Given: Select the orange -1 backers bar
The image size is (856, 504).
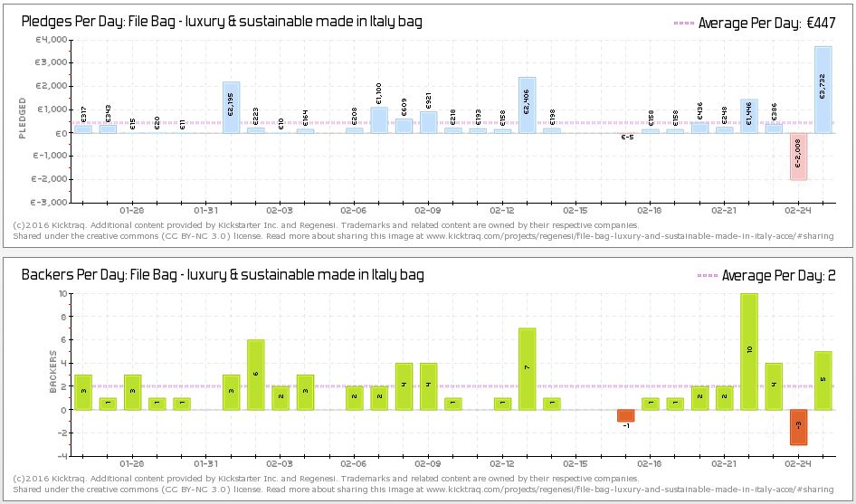Looking at the screenshot, I should coord(626,415).
